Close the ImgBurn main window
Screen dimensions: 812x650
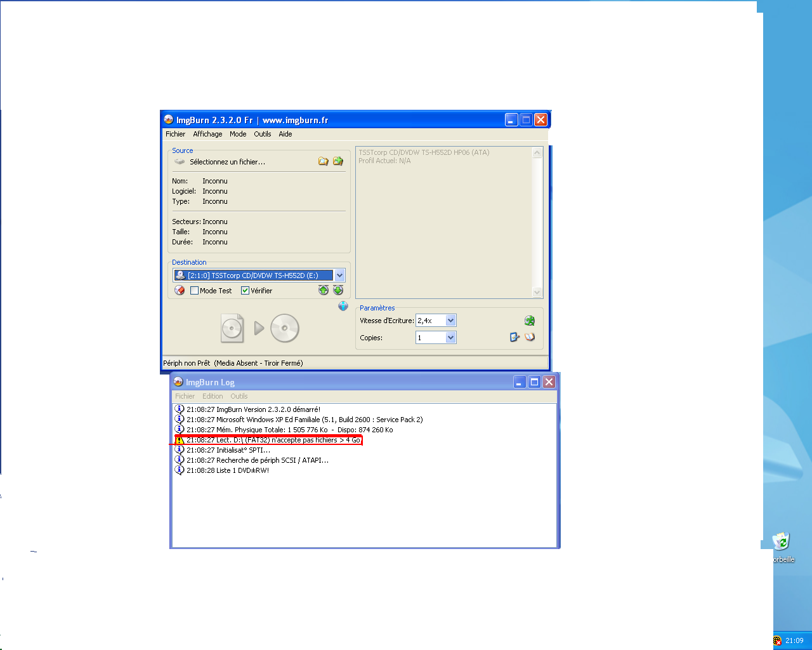click(x=540, y=119)
